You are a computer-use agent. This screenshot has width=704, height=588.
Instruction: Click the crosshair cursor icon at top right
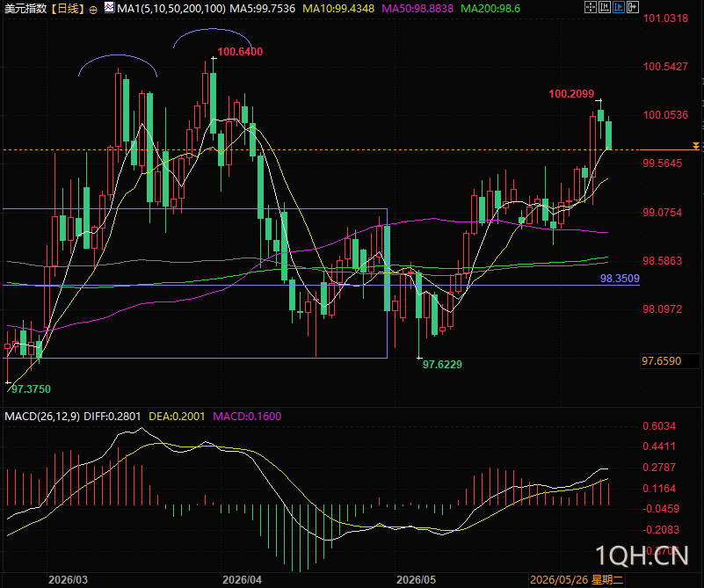591,7
